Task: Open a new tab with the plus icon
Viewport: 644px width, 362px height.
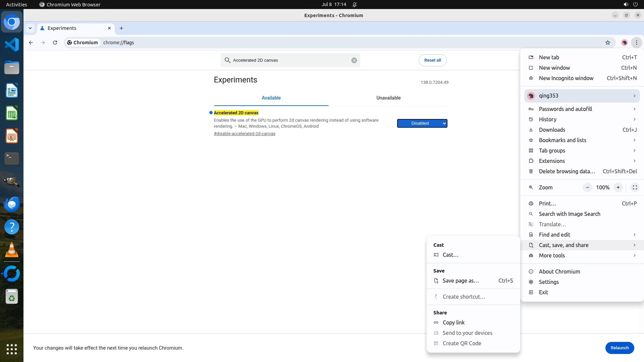Action: tap(121, 28)
